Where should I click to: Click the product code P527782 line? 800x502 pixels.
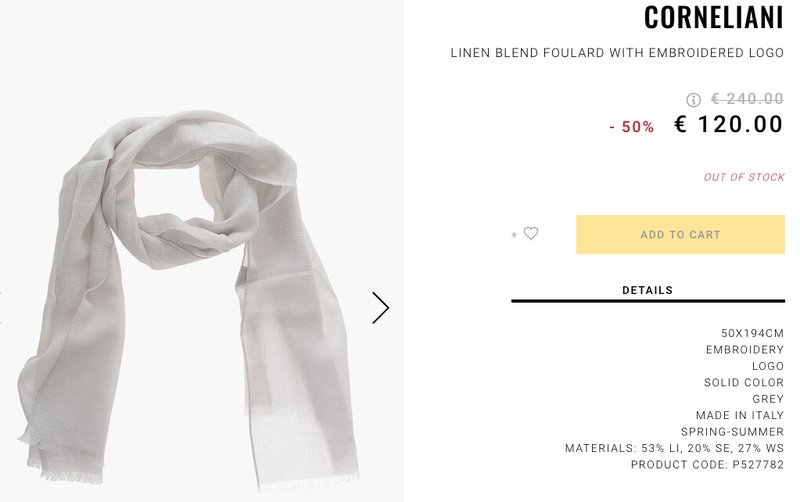[707, 465]
